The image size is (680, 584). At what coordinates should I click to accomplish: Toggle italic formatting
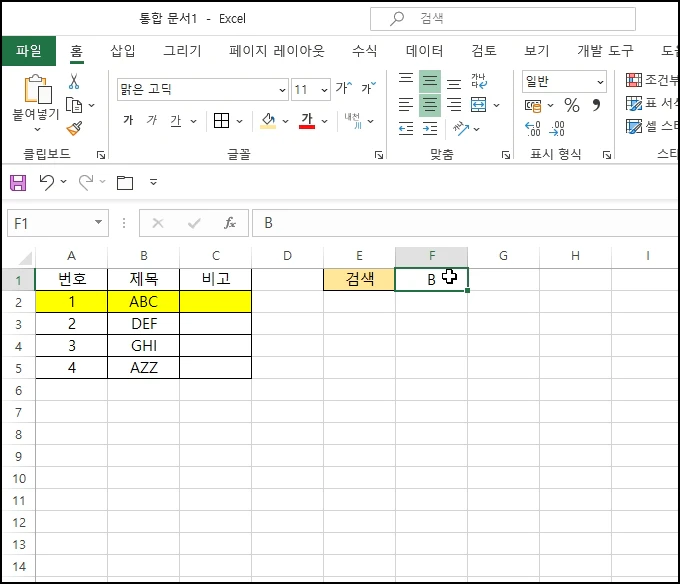click(151, 120)
